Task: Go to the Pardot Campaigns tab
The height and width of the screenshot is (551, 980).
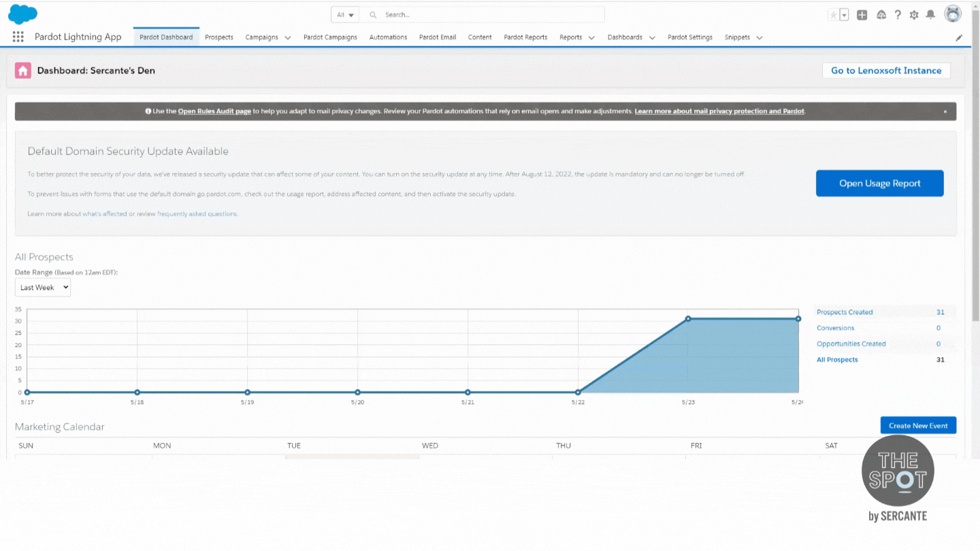Action: coord(330,37)
